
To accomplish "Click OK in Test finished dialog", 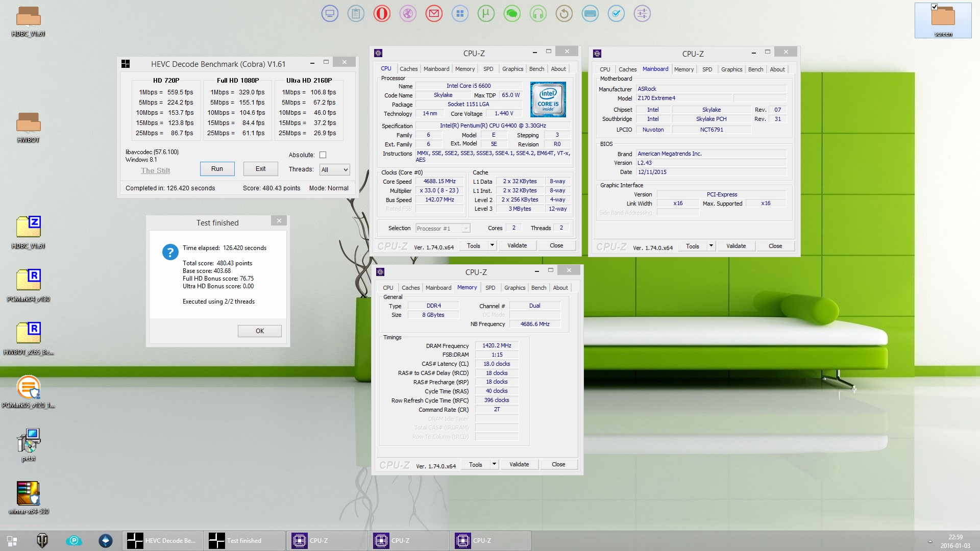I will coord(259,331).
